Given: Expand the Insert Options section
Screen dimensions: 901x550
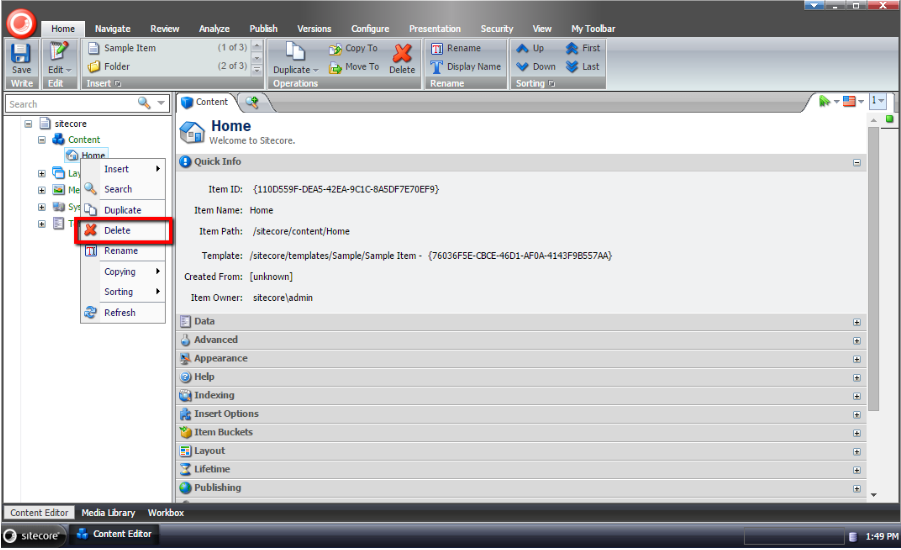Looking at the screenshot, I should 857,414.
